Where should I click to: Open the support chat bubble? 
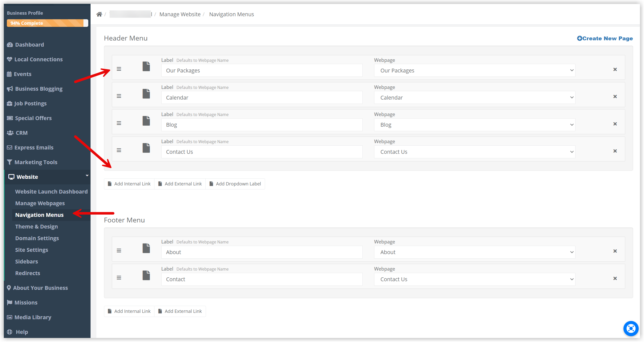631,329
